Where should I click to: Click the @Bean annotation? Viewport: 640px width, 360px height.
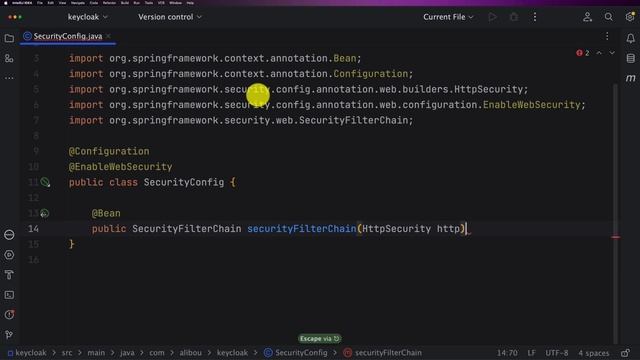click(x=106, y=213)
